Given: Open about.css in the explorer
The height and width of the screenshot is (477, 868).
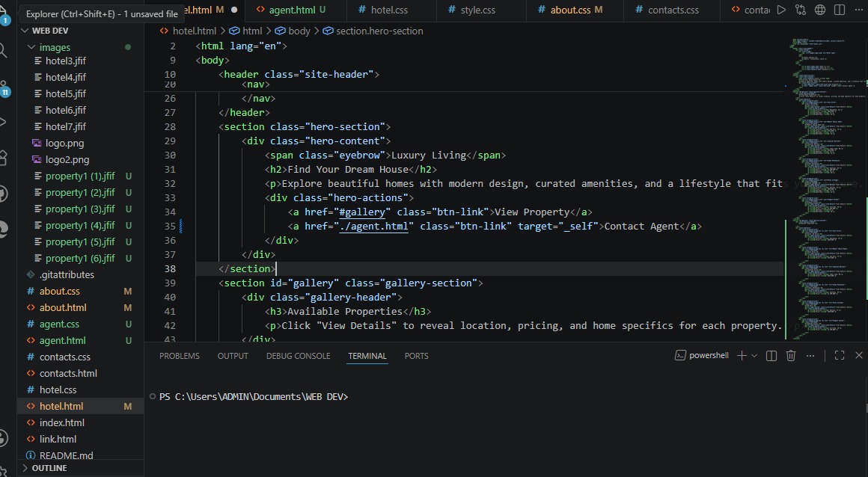Looking at the screenshot, I should [59, 292].
